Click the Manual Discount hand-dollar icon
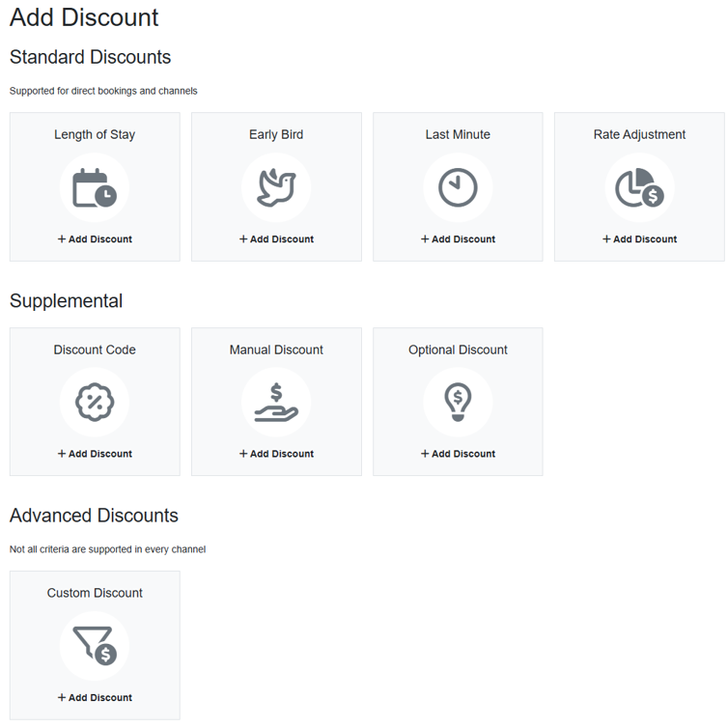The image size is (728, 727). pyautogui.click(x=276, y=402)
